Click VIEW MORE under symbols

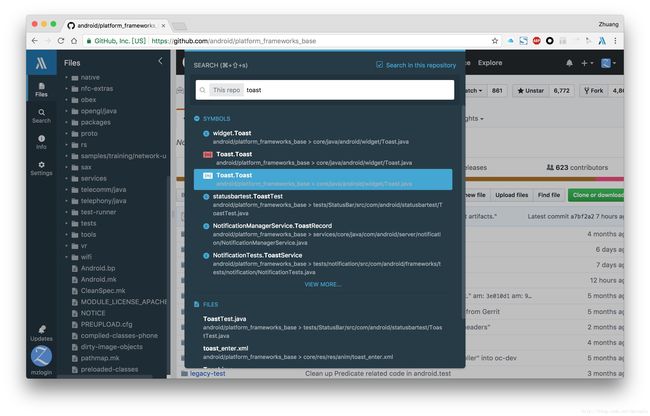click(x=323, y=285)
